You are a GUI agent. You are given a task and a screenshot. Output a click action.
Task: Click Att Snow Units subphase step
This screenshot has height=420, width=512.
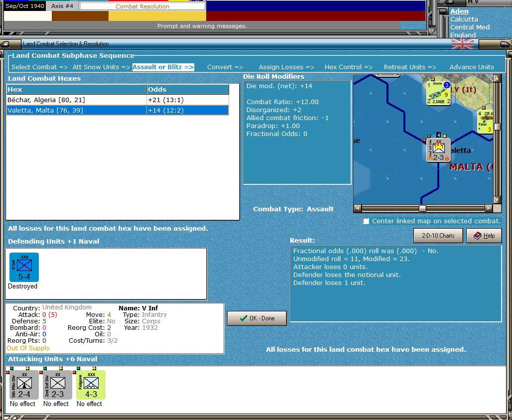click(x=101, y=67)
